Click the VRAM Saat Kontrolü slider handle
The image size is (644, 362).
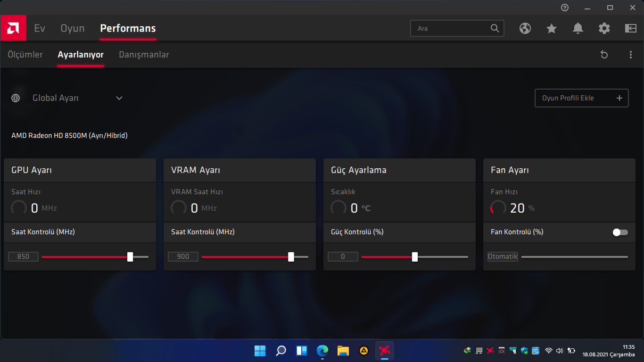(291, 257)
